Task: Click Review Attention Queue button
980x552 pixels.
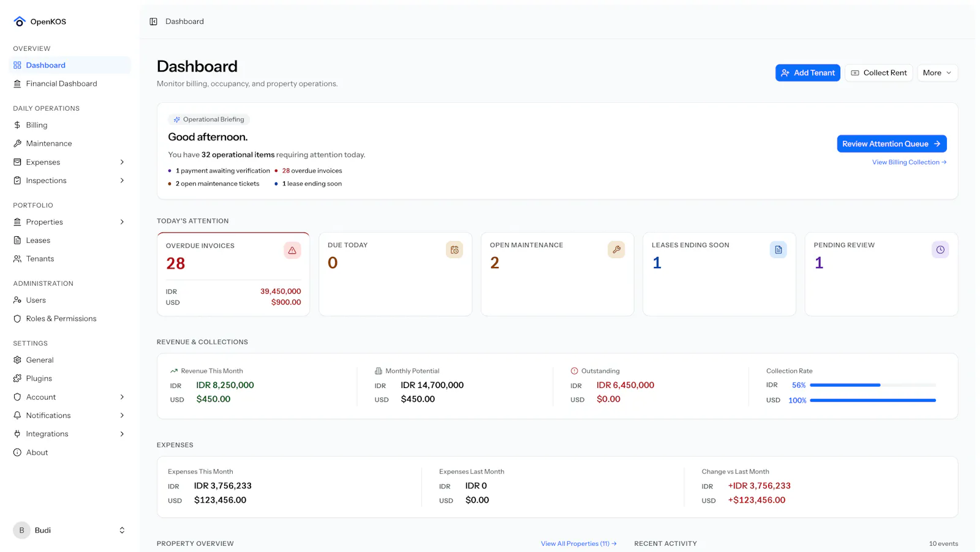Action: point(892,144)
